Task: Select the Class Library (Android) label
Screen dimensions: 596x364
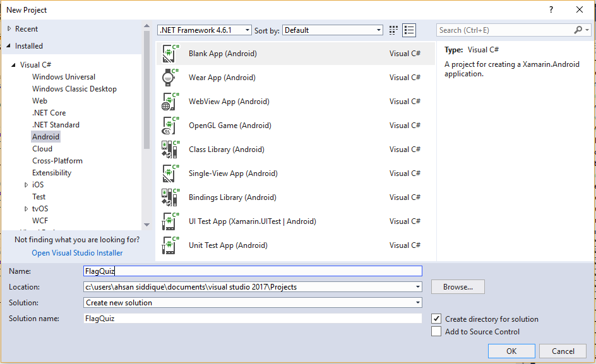Action: coord(227,150)
